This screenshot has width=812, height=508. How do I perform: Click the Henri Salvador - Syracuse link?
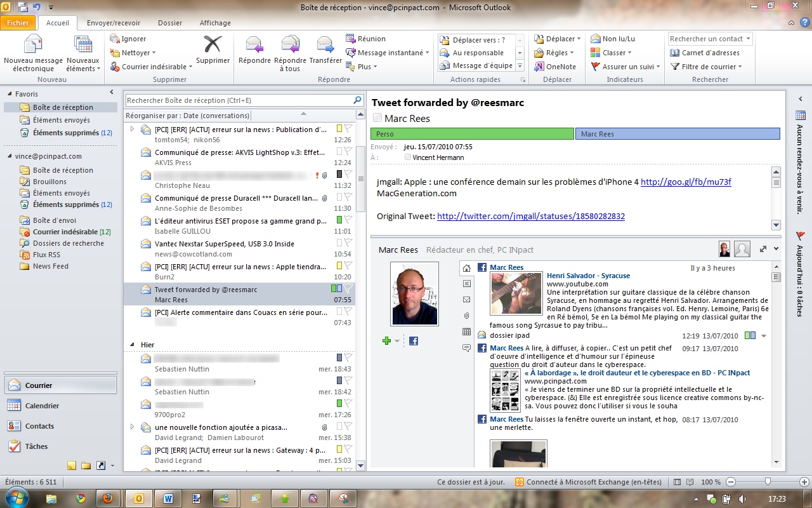[x=588, y=276]
